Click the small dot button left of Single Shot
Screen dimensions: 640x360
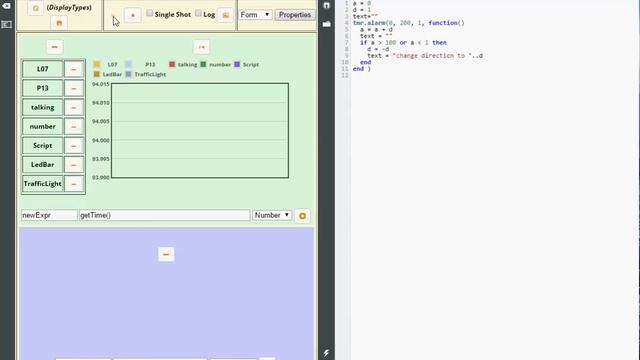133,15
